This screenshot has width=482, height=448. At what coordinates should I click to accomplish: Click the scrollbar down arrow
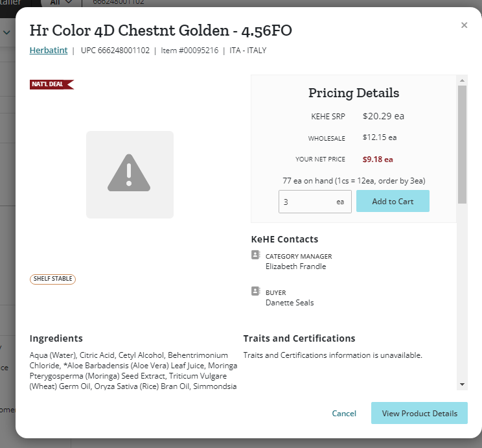[462, 384]
